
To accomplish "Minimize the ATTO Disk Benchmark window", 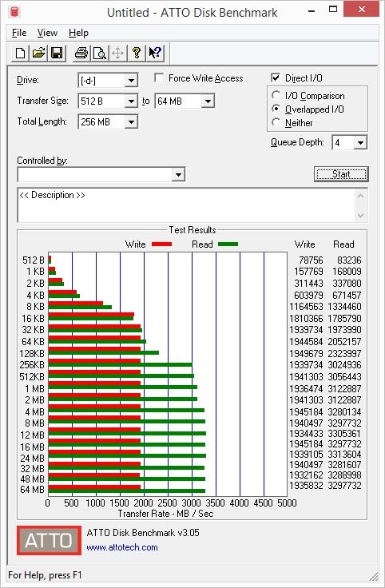I will pos(312,10).
